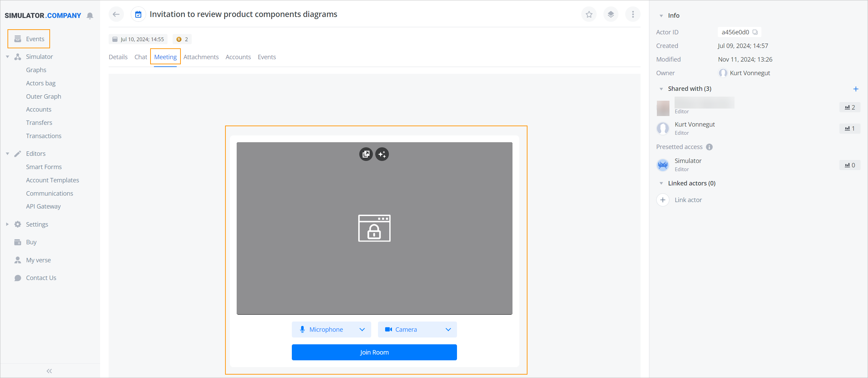The height and width of the screenshot is (378, 868).
Task: Click the three-dot overflow menu icon
Action: click(x=633, y=14)
